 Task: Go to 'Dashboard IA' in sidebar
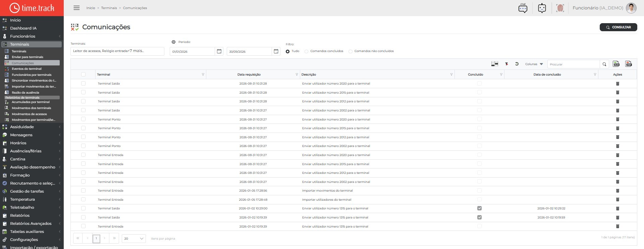click(23, 28)
